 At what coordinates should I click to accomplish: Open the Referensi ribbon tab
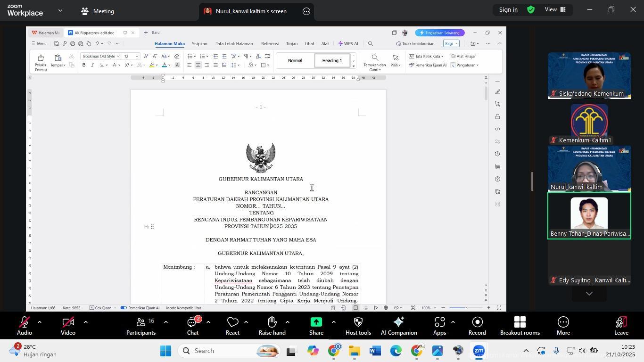[x=270, y=44]
